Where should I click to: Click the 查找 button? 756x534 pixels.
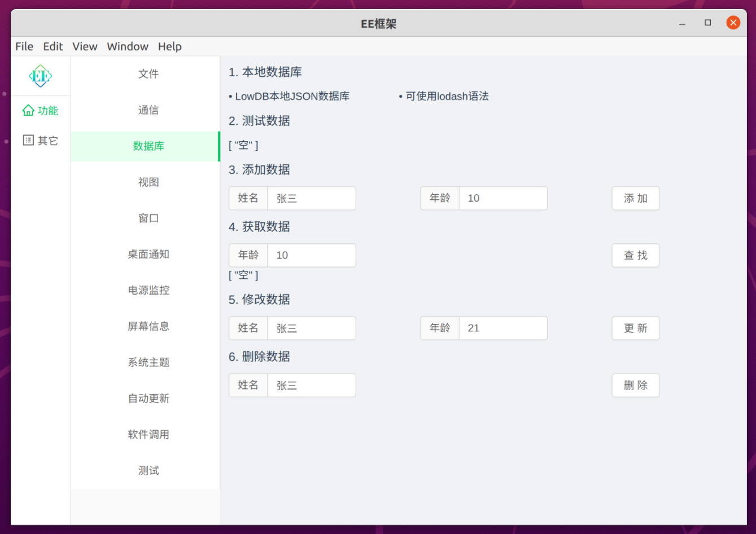coord(635,255)
